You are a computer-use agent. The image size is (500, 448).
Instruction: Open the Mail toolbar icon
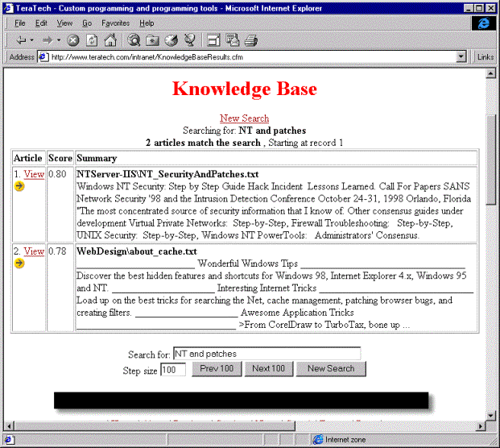233,40
